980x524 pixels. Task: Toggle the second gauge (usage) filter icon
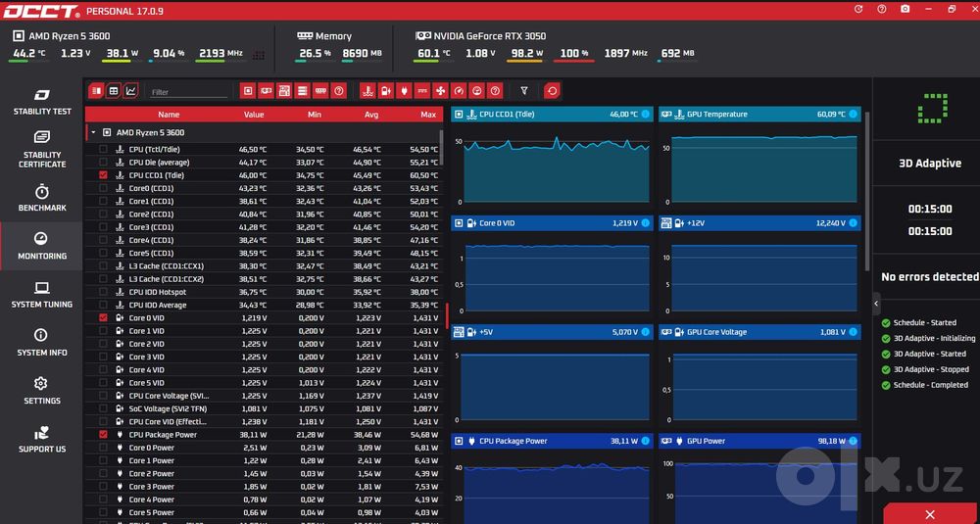pos(477,91)
